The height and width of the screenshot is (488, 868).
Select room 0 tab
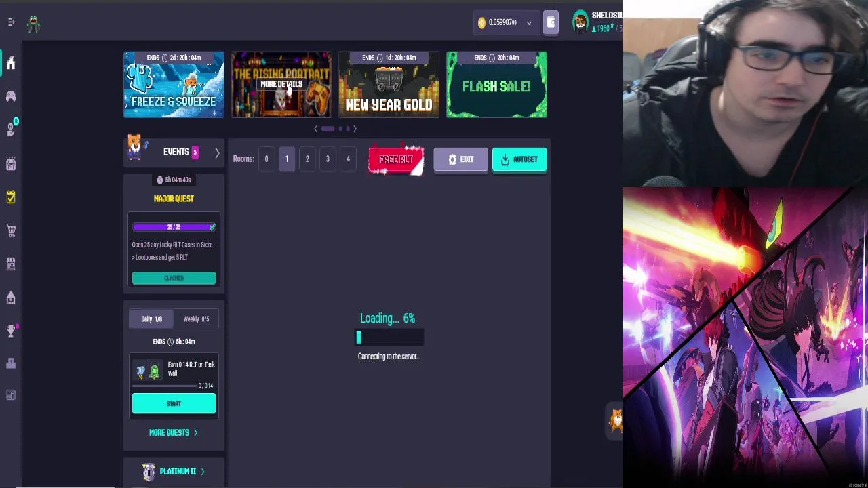coord(266,159)
